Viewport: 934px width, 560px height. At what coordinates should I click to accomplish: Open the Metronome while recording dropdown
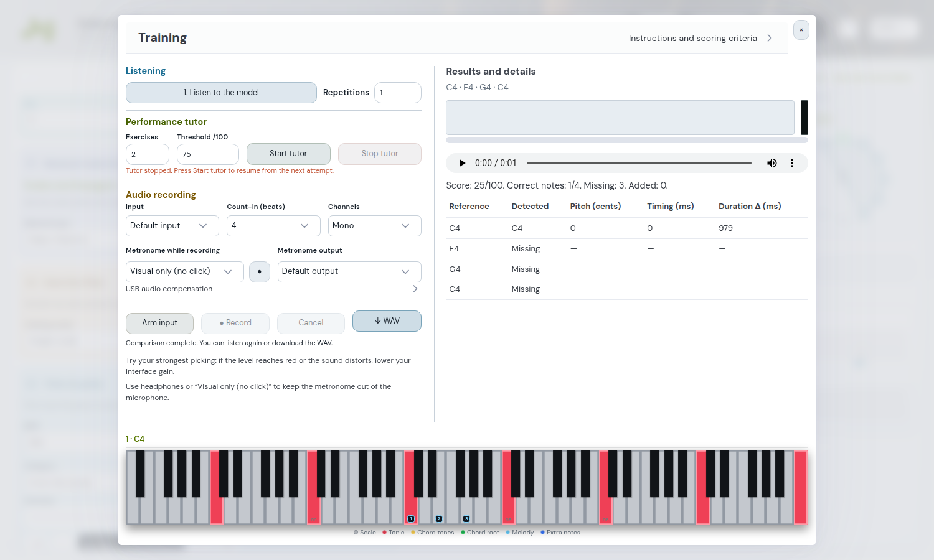(185, 272)
